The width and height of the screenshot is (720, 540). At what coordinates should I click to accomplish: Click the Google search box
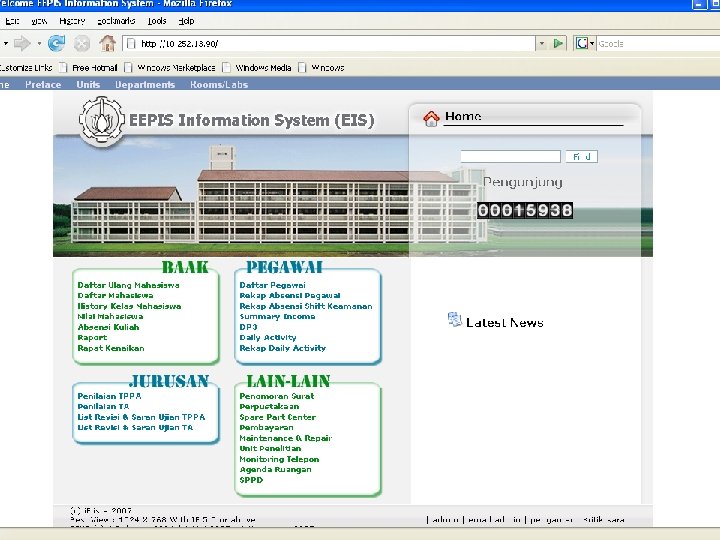point(658,44)
